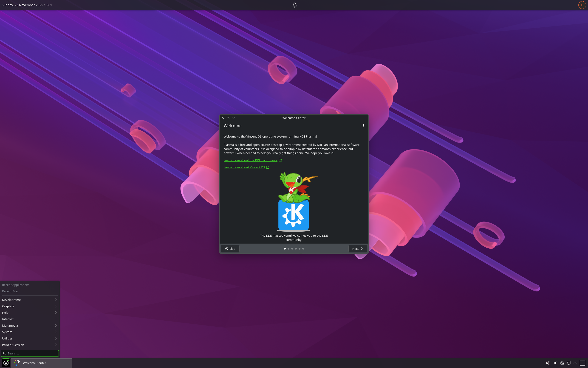Expand the Graphics menu category
Image resolution: width=588 pixels, height=368 pixels.
(x=30, y=306)
